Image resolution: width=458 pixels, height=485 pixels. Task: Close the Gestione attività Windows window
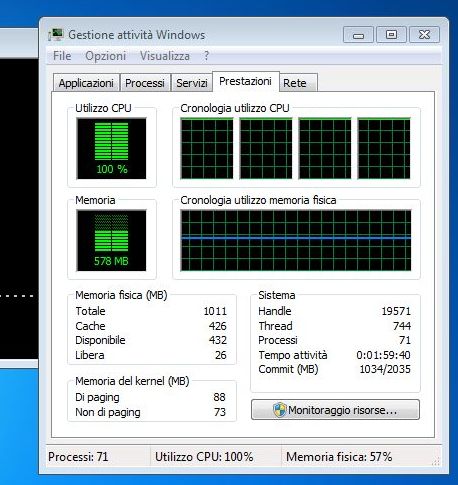coord(424,35)
